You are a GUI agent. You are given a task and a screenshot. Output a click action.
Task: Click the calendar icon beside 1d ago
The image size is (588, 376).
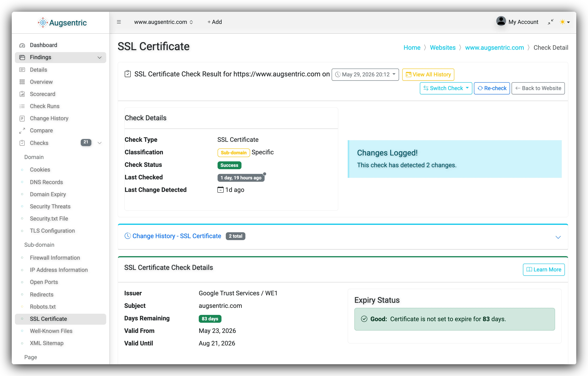click(x=220, y=190)
